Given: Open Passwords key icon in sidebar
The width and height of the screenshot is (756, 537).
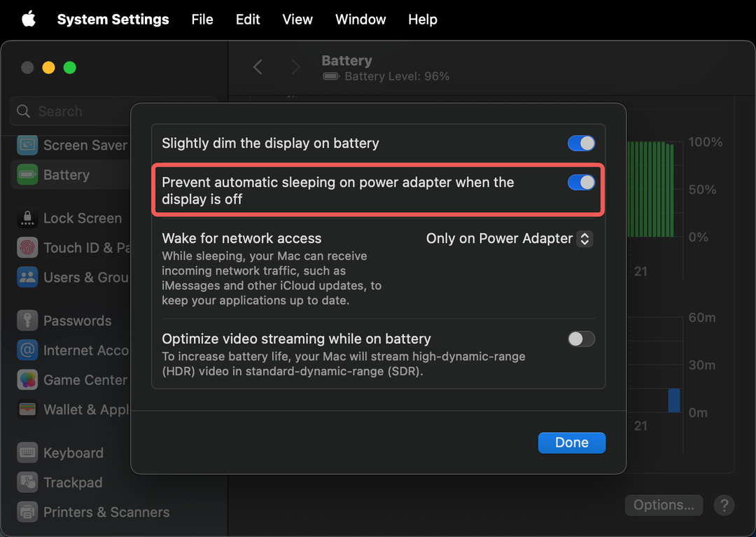Looking at the screenshot, I should pyautogui.click(x=27, y=321).
